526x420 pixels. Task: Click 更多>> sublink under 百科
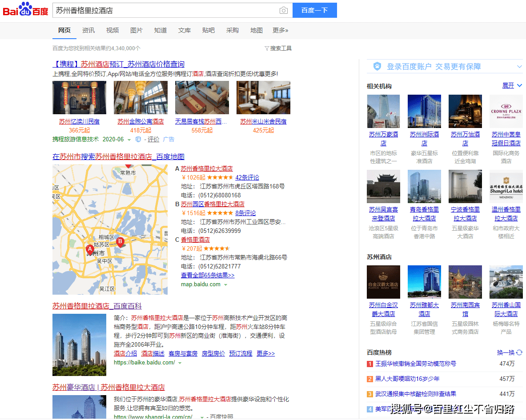266,354
